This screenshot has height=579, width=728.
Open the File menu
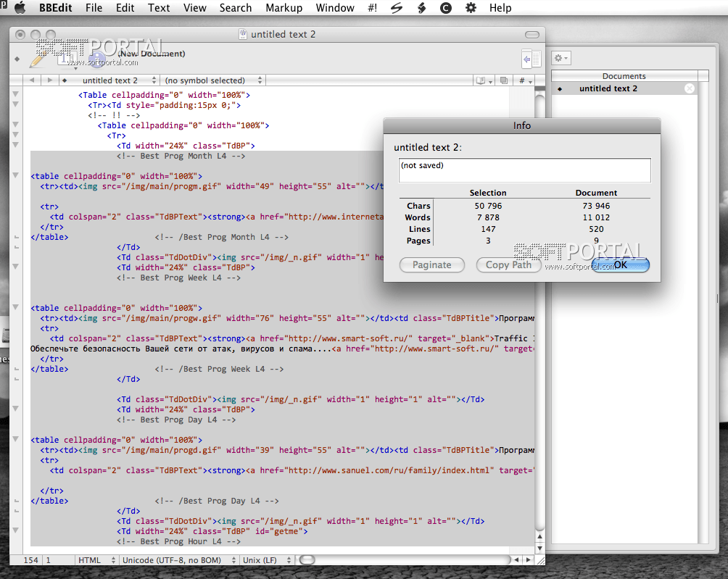pos(94,8)
